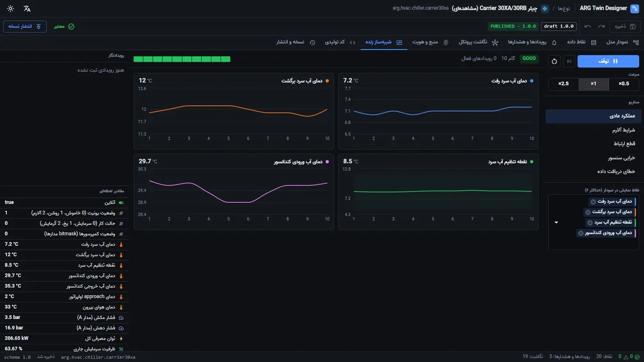Open the نسخه و انتشار tab
Viewport: 644px width, 362px height.
pos(296,42)
